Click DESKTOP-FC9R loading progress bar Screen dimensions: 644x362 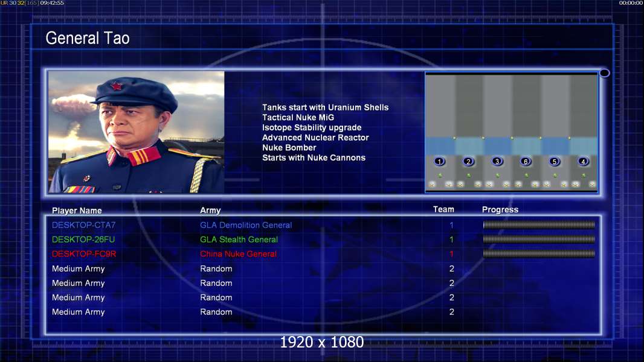tap(539, 254)
